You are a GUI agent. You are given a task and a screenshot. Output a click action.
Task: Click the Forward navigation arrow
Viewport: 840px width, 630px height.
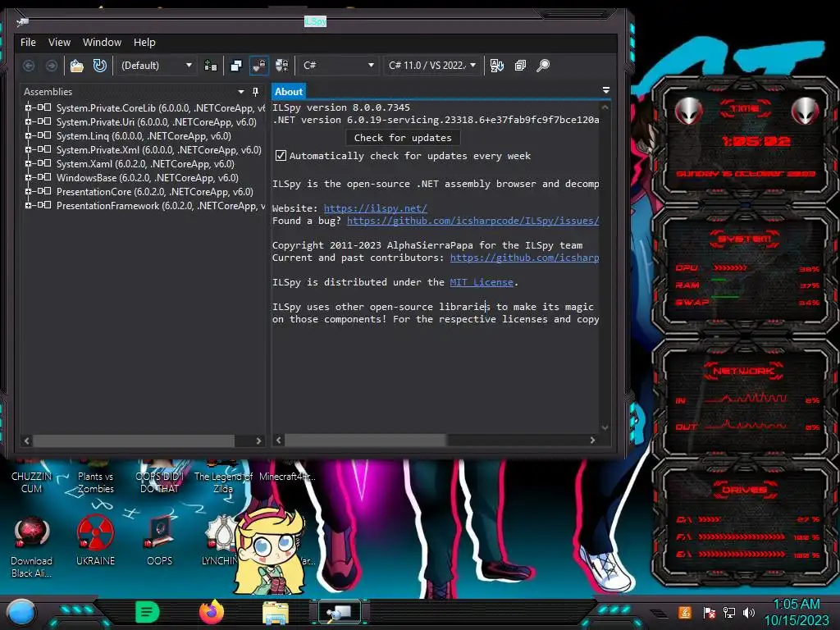coord(52,66)
